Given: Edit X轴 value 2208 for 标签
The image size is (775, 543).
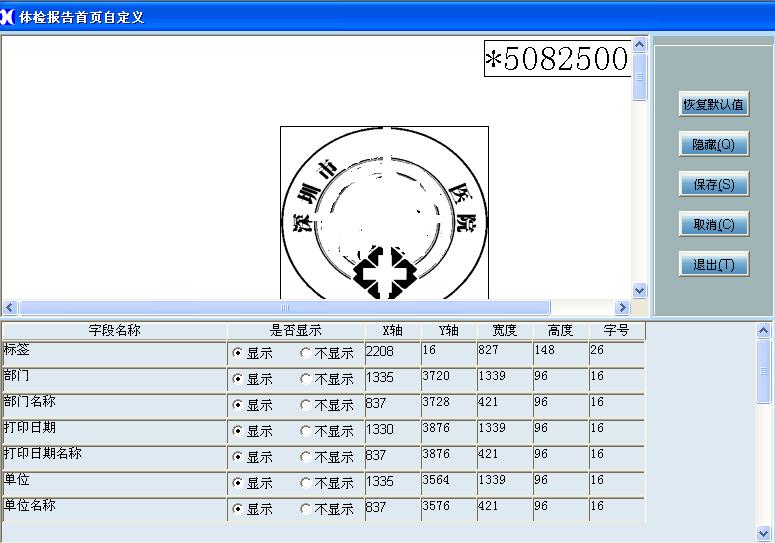Looking at the screenshot, I should pos(391,352).
